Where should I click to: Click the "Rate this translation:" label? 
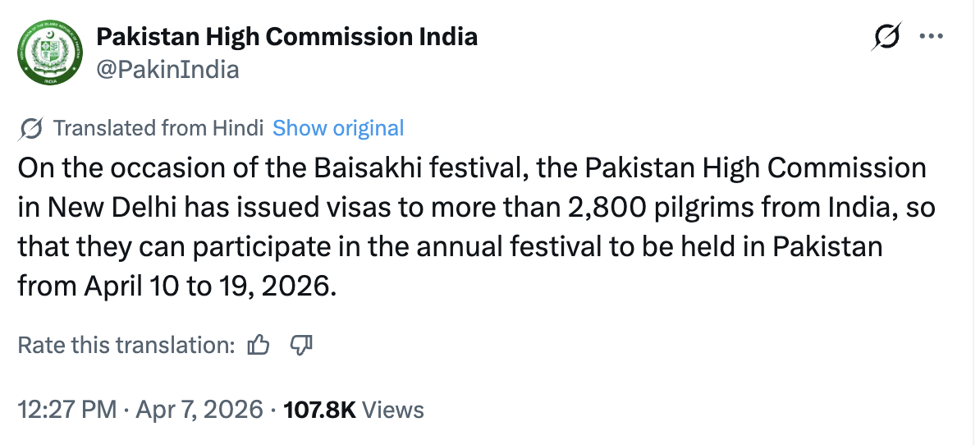point(127,345)
